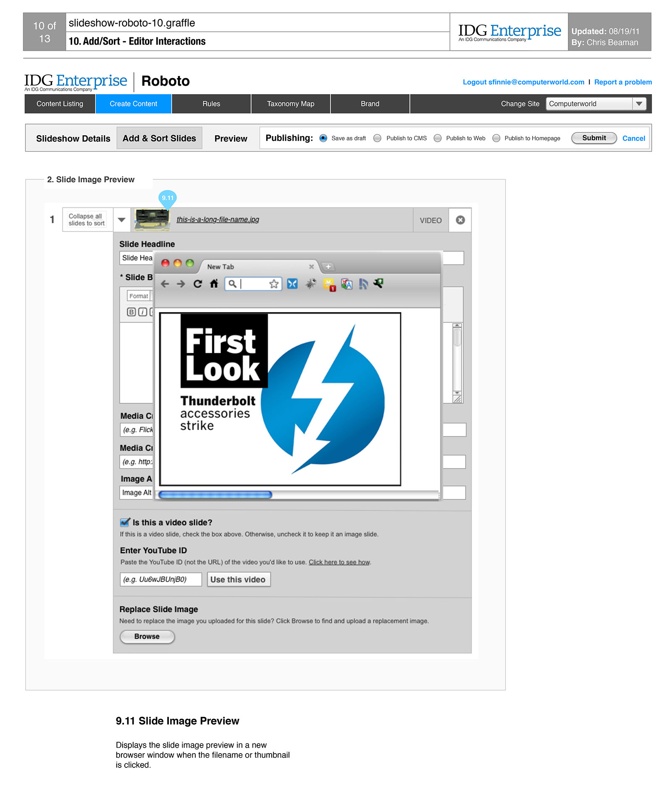Open a new browser tab with plus

[x=328, y=267]
